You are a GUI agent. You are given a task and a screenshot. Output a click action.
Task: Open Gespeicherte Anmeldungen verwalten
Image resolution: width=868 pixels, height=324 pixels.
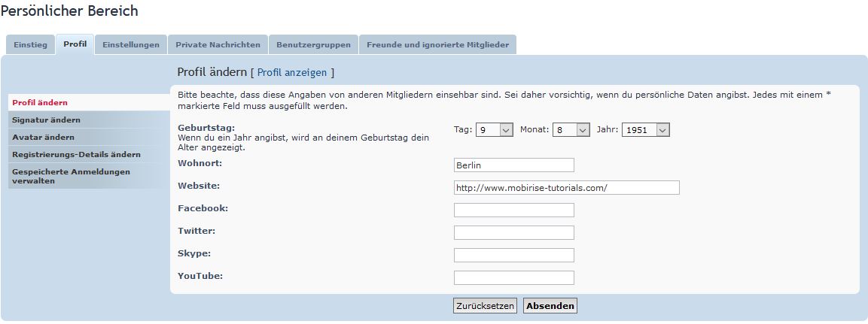pos(71,176)
